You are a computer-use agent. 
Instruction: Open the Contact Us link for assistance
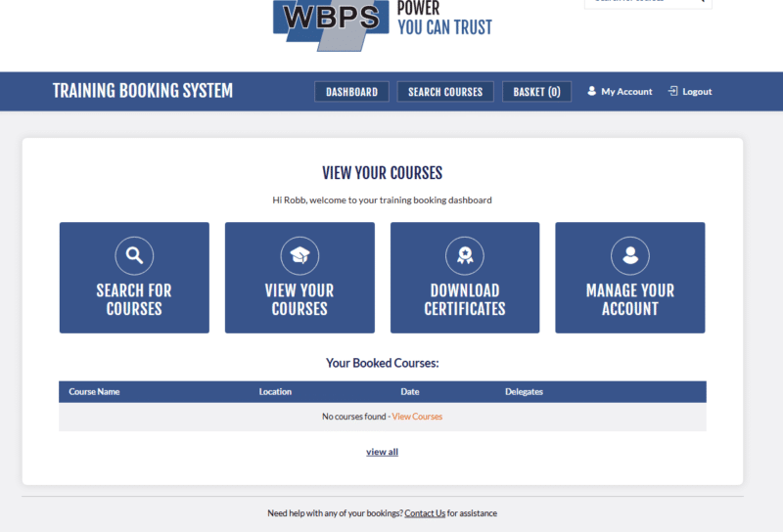425,512
